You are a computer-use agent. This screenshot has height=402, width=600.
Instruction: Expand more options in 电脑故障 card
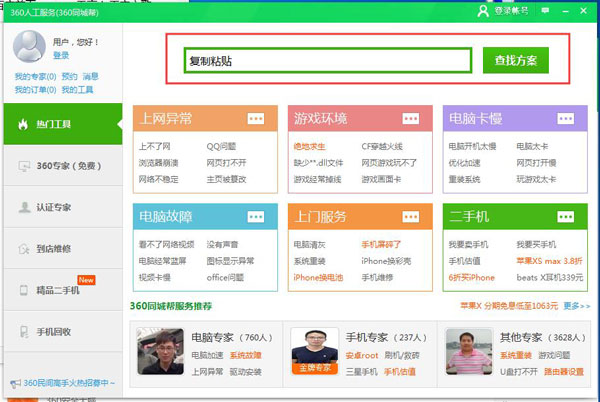[256, 217]
